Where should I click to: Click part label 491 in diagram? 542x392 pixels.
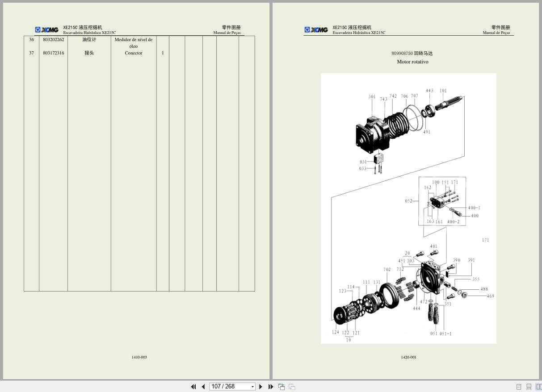427,132
